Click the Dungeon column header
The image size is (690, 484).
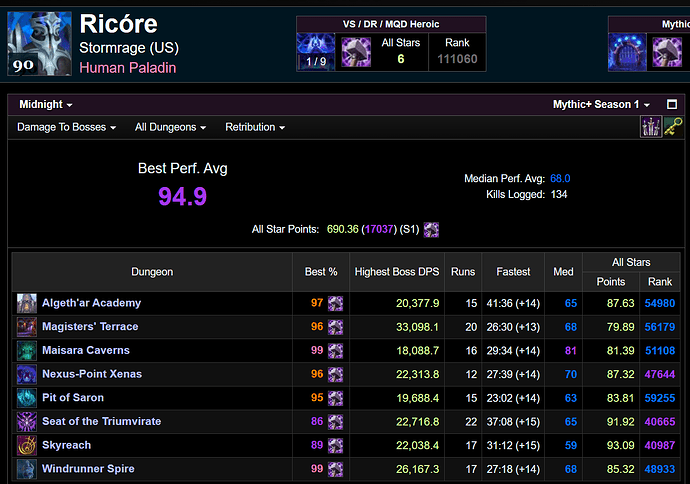point(152,272)
